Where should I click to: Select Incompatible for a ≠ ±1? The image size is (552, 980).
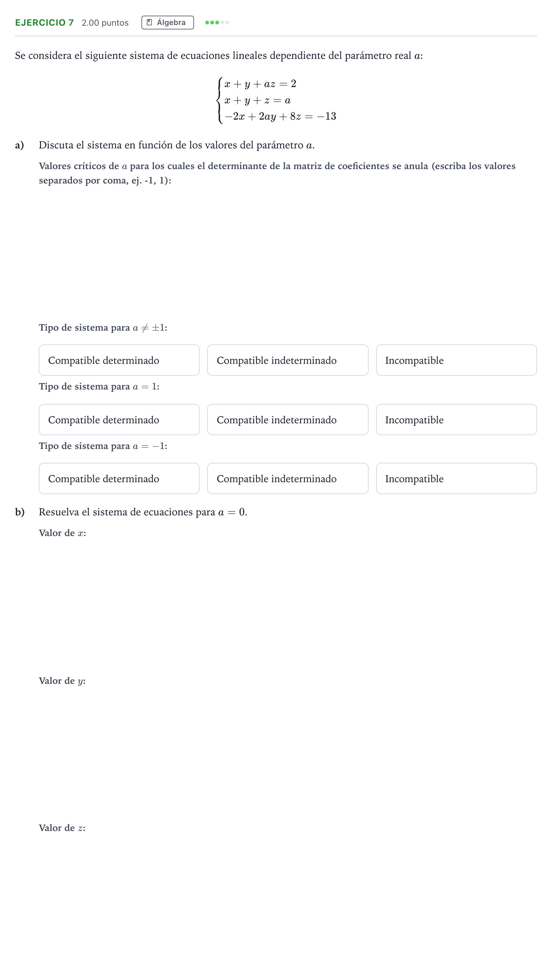click(x=456, y=360)
